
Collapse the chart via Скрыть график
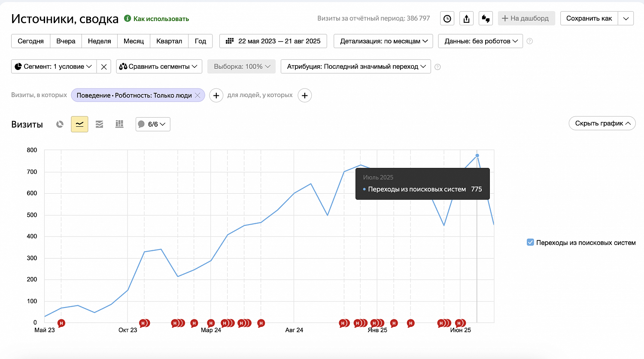[602, 123]
